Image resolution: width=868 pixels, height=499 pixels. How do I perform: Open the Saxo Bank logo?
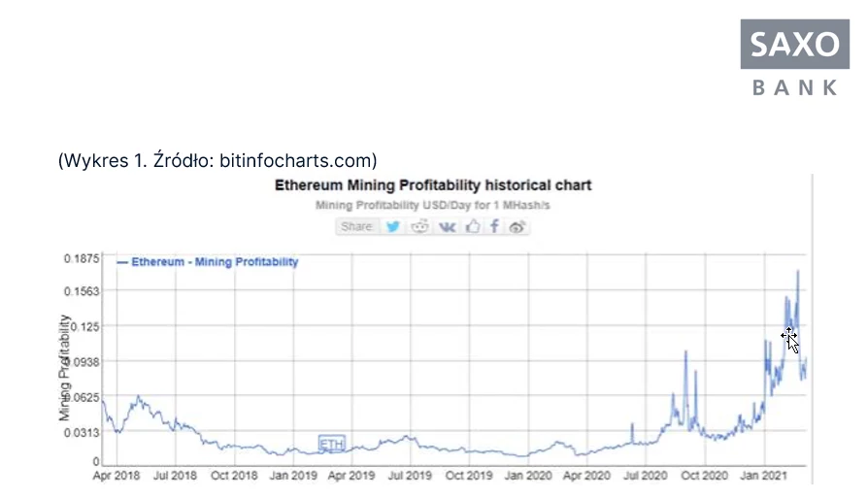(795, 58)
